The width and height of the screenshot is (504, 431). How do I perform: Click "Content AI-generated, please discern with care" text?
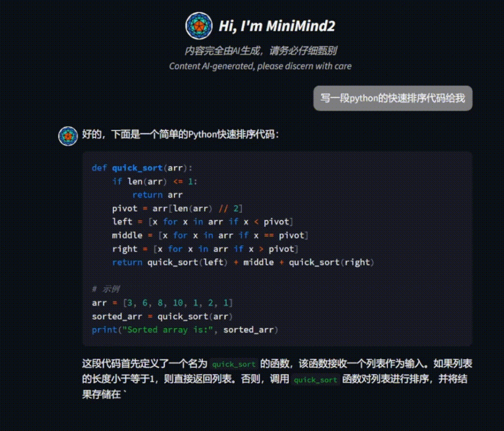tap(260, 66)
